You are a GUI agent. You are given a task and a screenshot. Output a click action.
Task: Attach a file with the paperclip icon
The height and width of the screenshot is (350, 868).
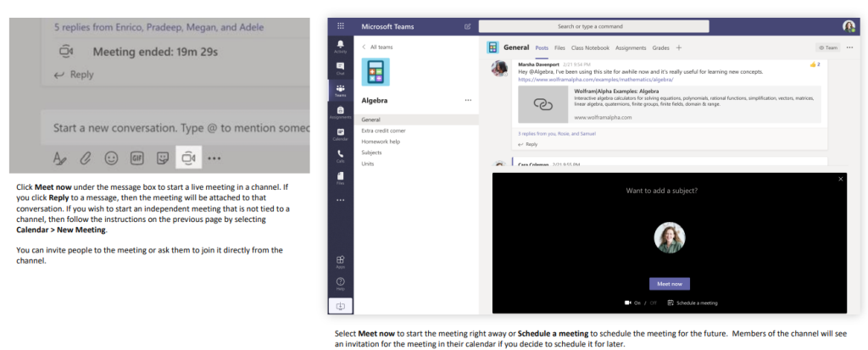(85, 158)
